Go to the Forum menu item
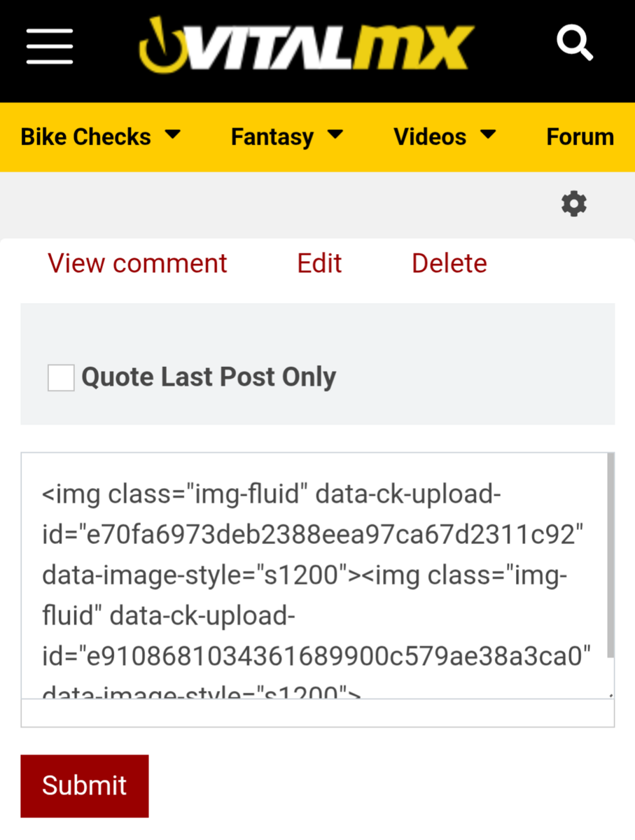Image resolution: width=635 pixels, height=840 pixels. [x=580, y=137]
